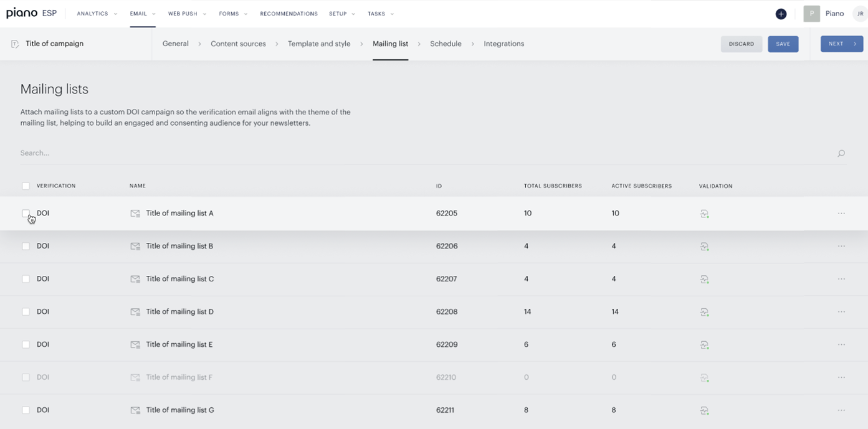
Task: Open more options for mailing list A
Action: [841, 214]
